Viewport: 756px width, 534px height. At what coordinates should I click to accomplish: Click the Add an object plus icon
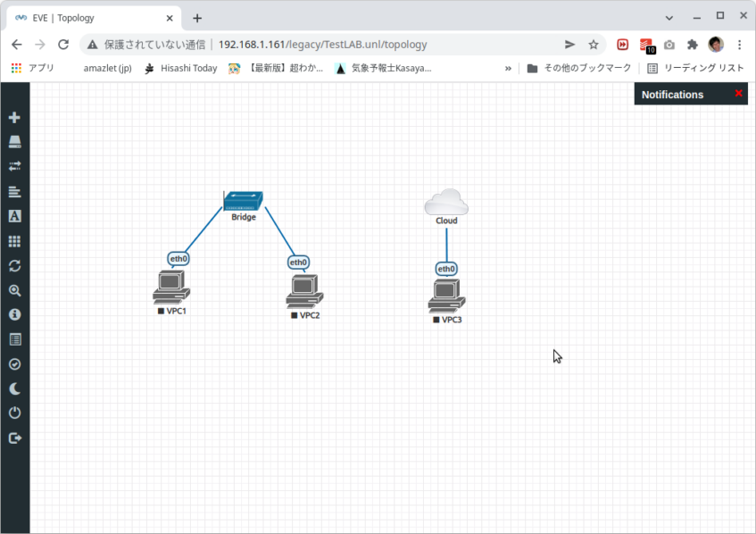pyautogui.click(x=14, y=117)
